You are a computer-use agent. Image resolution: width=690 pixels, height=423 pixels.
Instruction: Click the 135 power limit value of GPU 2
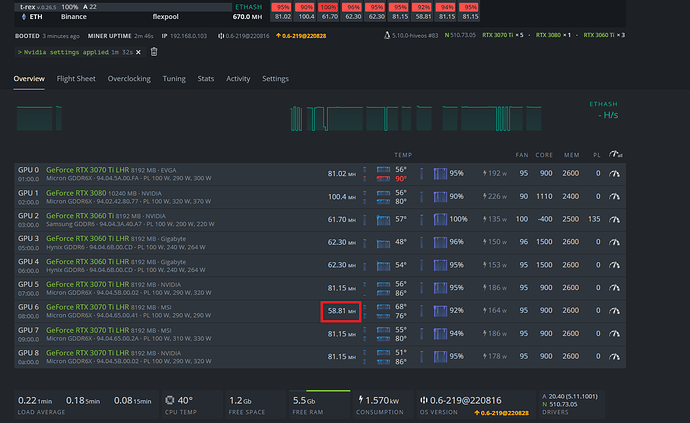pos(594,219)
